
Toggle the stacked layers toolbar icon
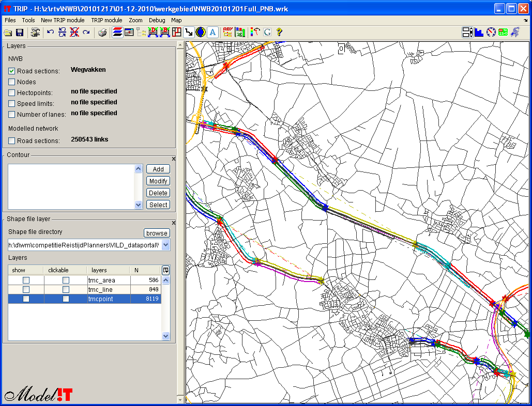coord(117,33)
